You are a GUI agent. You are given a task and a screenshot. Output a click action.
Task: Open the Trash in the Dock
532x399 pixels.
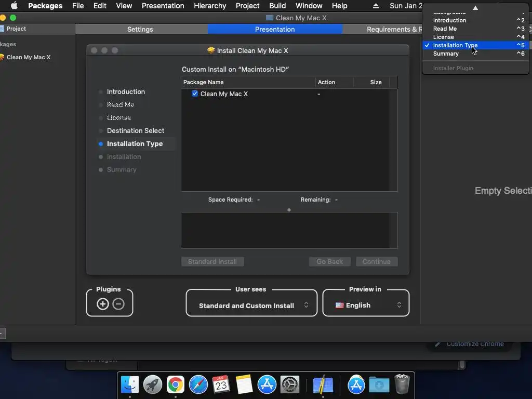tap(402, 384)
